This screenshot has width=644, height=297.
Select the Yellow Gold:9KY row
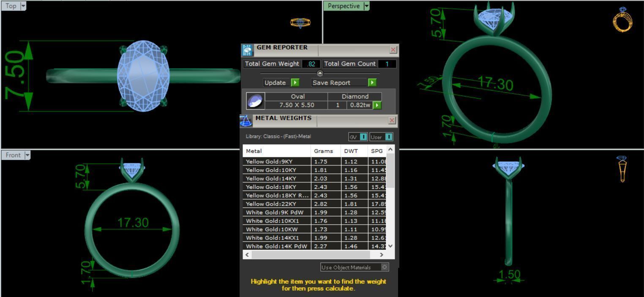pyautogui.click(x=314, y=162)
